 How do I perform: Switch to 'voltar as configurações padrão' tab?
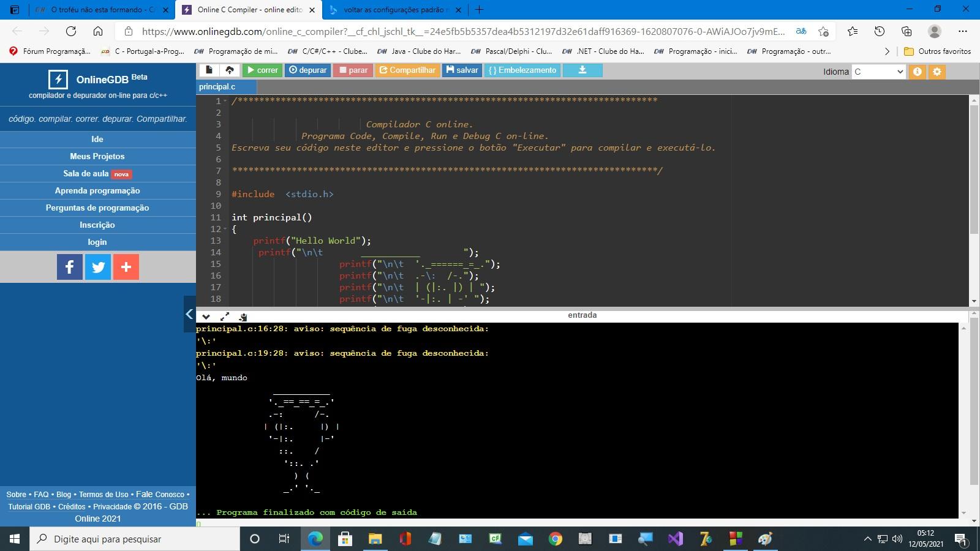(x=395, y=10)
